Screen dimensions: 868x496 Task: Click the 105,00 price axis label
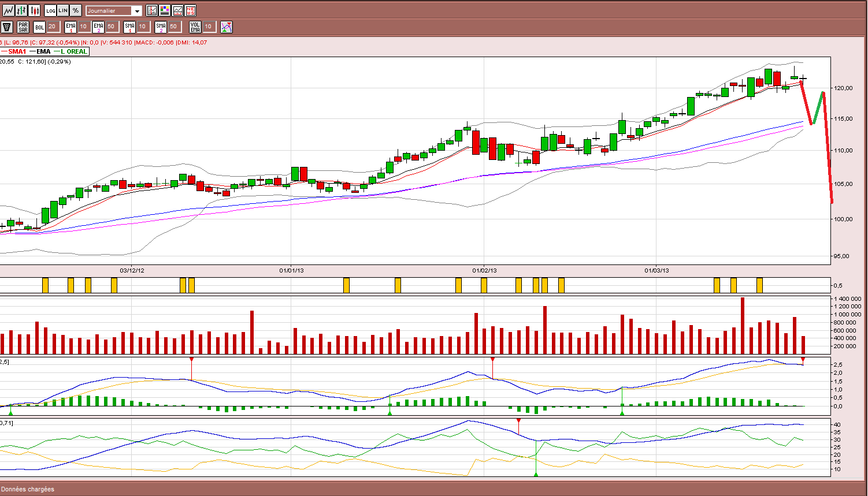coord(843,184)
